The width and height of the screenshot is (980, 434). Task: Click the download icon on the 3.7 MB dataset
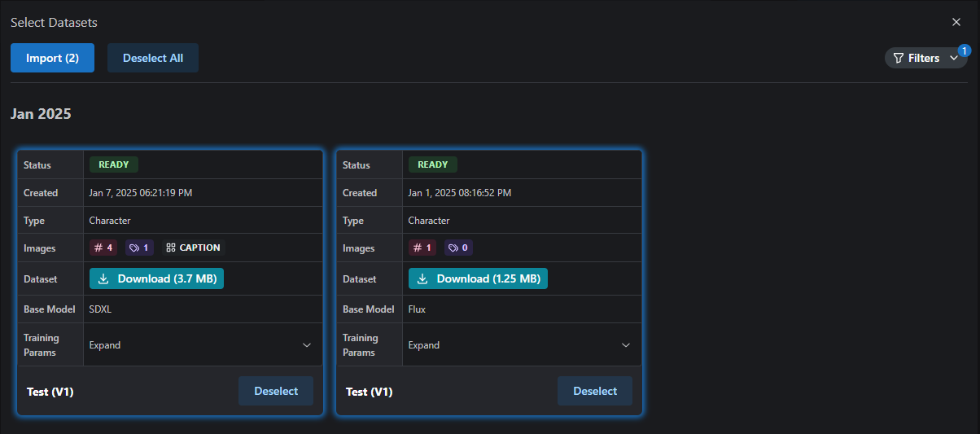click(103, 278)
